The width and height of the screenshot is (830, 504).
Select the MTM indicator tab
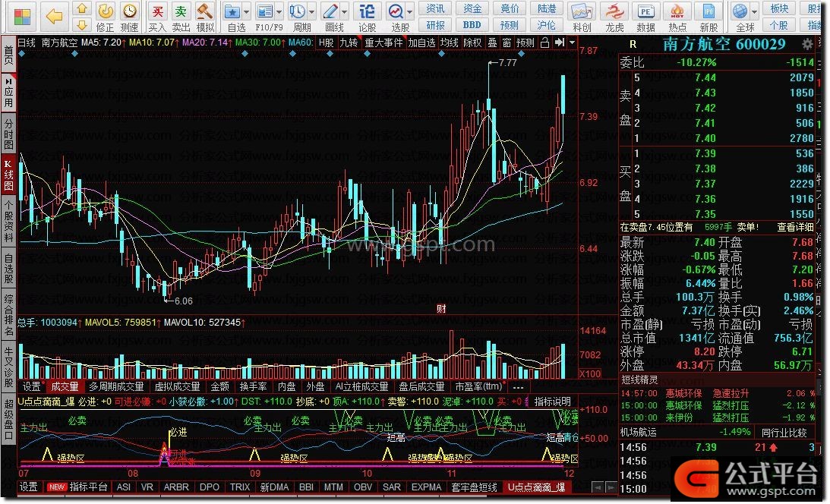click(x=333, y=487)
